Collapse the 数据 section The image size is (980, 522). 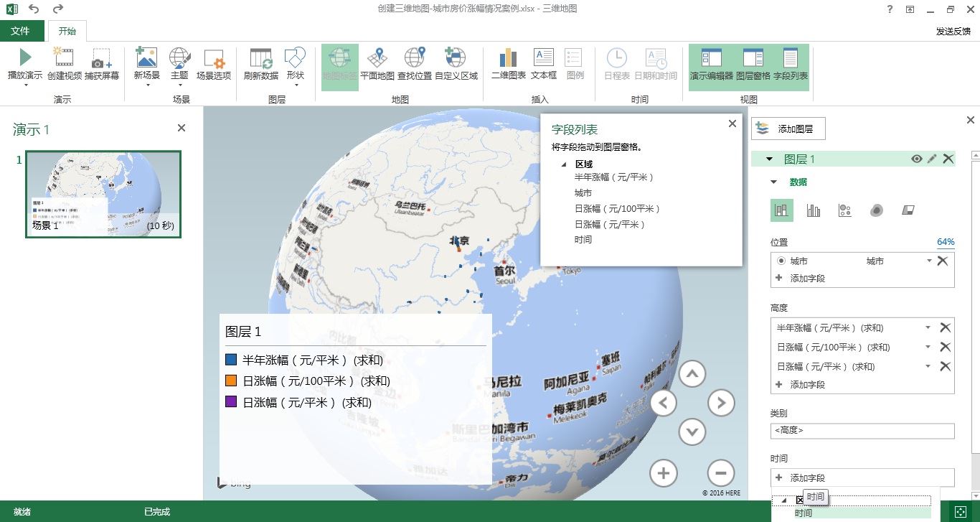[x=773, y=182]
